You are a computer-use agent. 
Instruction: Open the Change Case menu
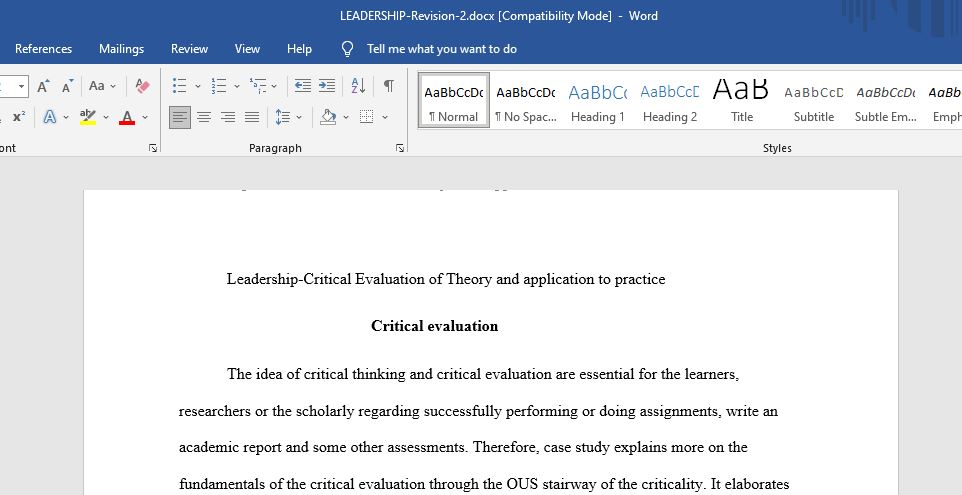102,86
